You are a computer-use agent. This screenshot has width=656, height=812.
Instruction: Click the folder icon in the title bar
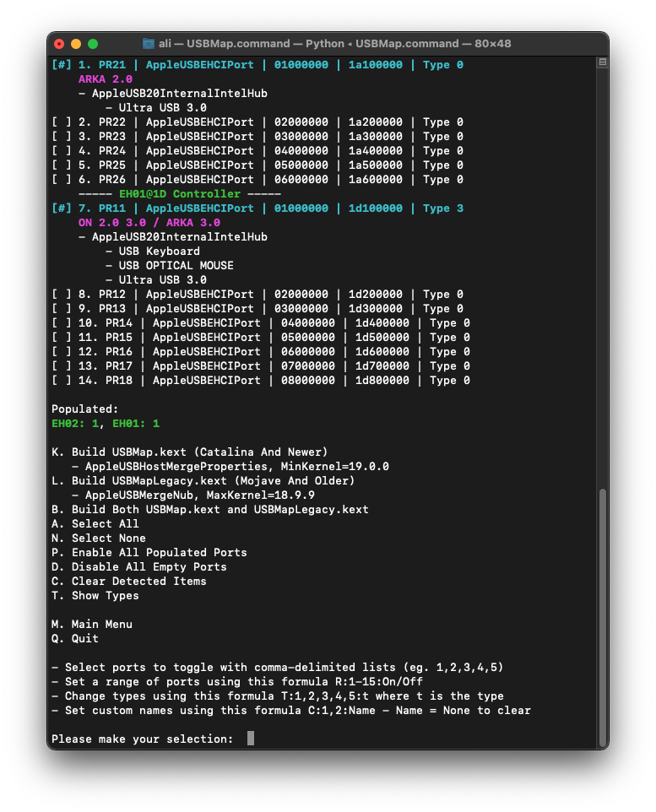[x=149, y=44]
